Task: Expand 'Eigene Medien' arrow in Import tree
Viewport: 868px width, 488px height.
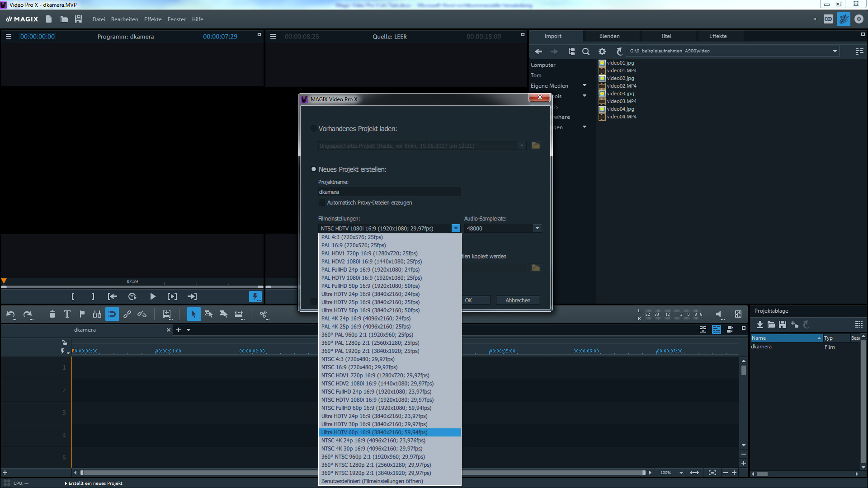Action: [585, 85]
